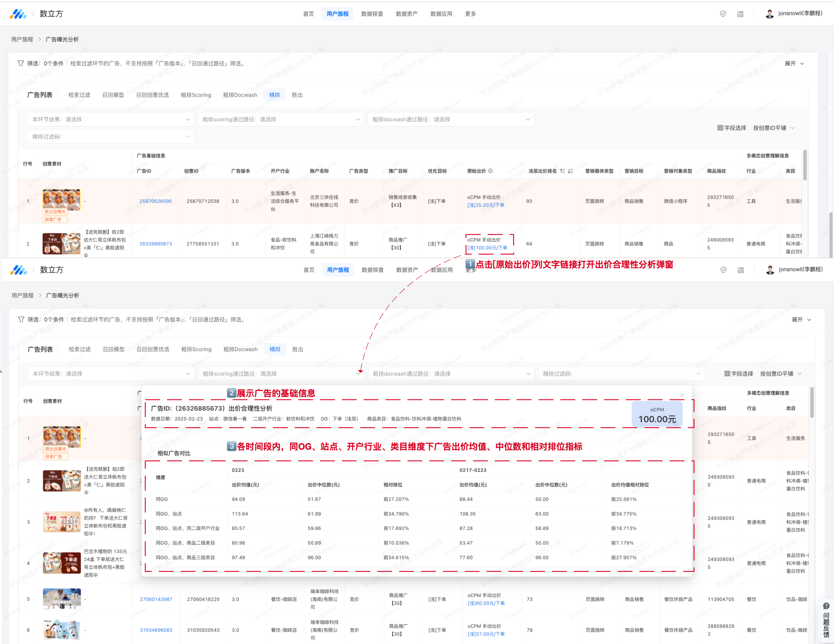Viewport: 834px width, 644px height.
Task: Sort 浅层出价排名 column ascending
Action: (x=562, y=171)
